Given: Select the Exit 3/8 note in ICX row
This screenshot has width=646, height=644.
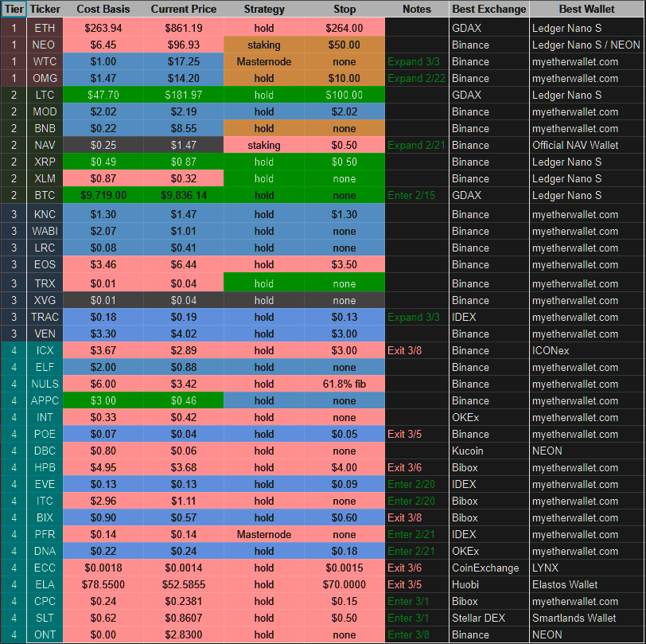Looking at the screenshot, I should (x=417, y=350).
